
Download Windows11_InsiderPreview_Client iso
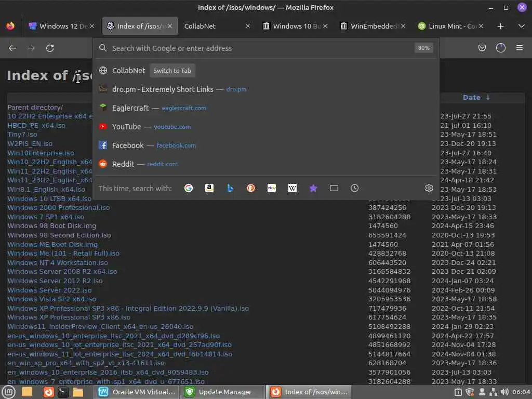pyautogui.click(x=100, y=327)
